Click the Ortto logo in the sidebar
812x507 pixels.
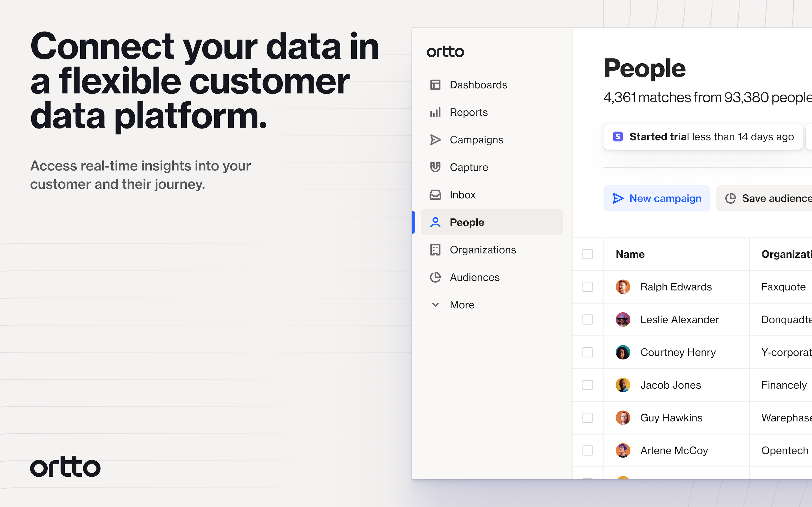[x=445, y=52]
